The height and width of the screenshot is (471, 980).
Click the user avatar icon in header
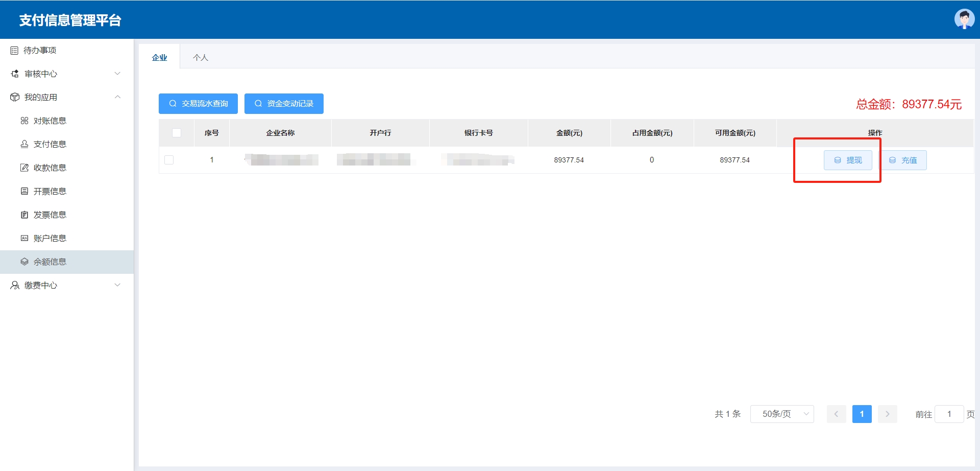click(964, 19)
